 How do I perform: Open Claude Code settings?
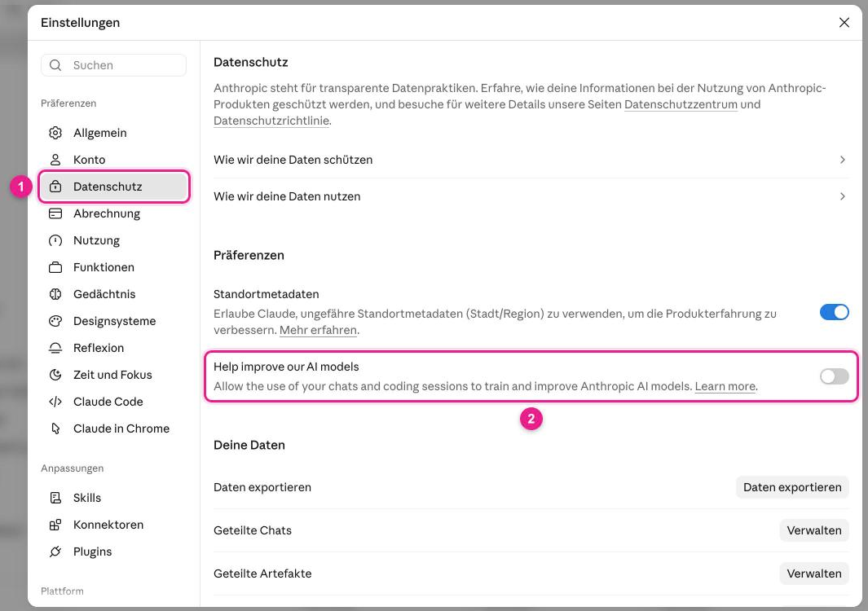click(114, 402)
